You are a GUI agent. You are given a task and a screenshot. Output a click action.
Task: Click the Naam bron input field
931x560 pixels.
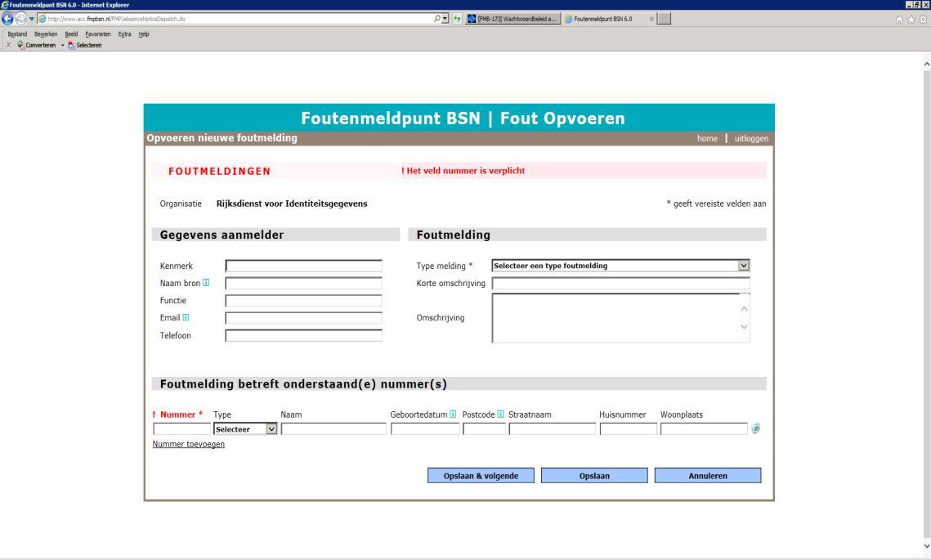(x=303, y=283)
